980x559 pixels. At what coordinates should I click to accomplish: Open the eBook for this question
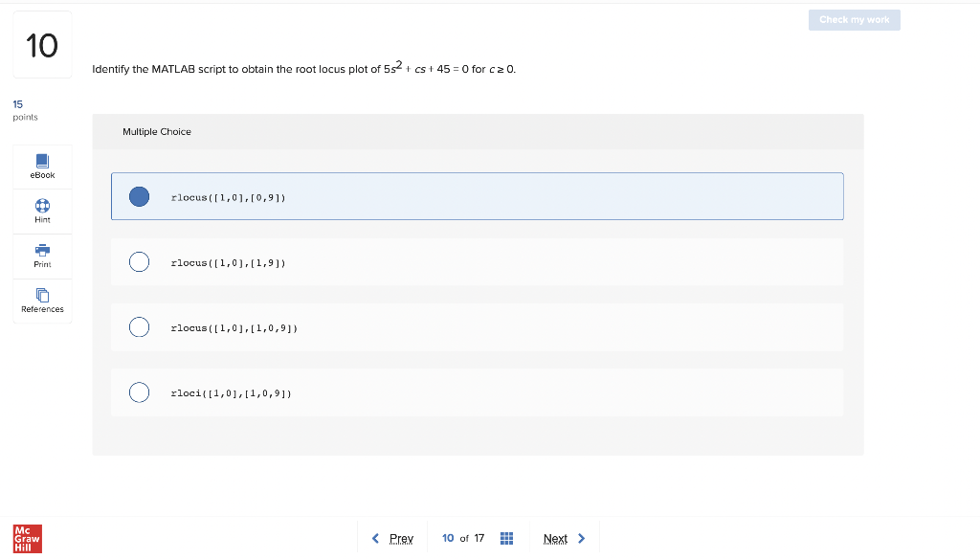click(41, 166)
